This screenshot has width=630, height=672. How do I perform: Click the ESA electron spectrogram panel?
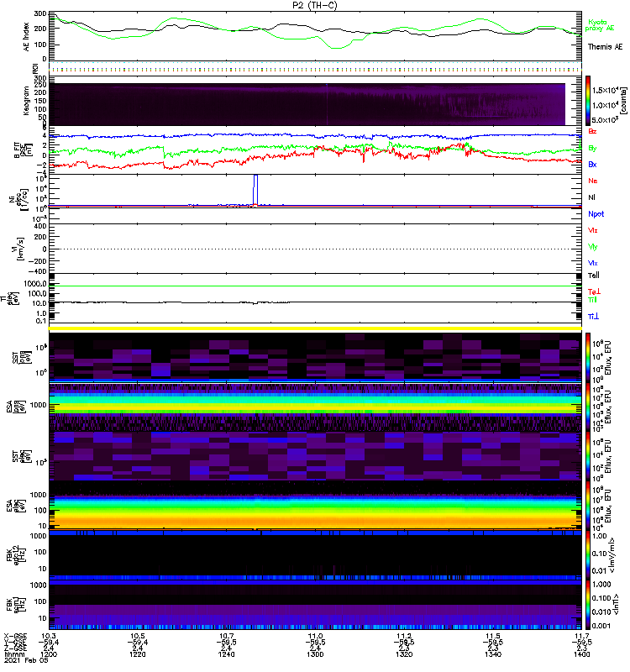coord(315,506)
